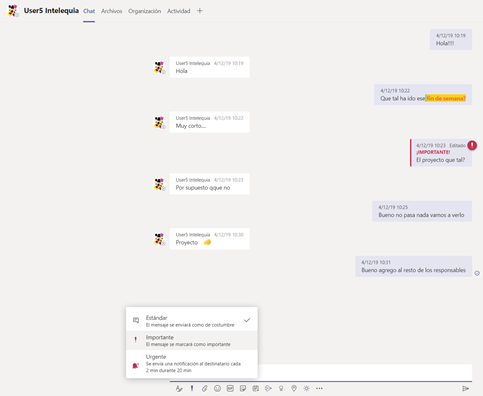
Task: Select the Estándar delivery option
Action: click(x=192, y=321)
